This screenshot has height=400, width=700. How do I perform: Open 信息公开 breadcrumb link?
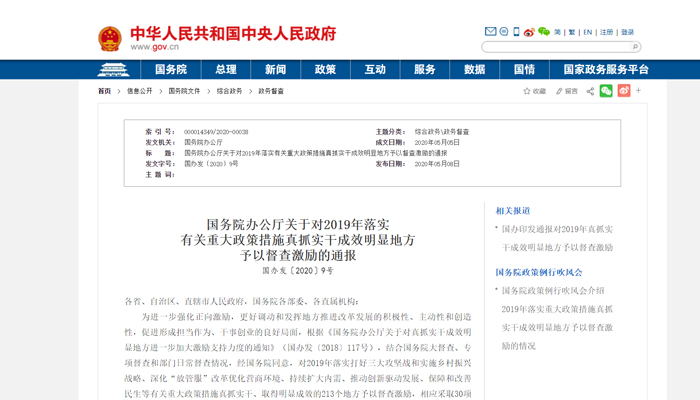pos(139,91)
